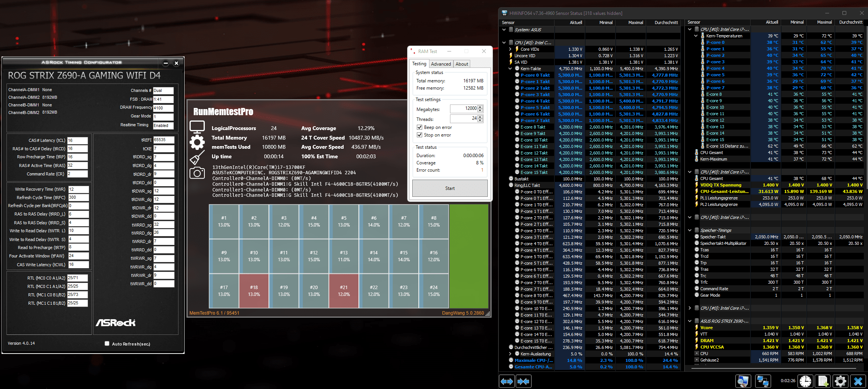This screenshot has width=868, height=389.
Task: Open RunMemtestPro settings gear icon
Action: point(197,142)
